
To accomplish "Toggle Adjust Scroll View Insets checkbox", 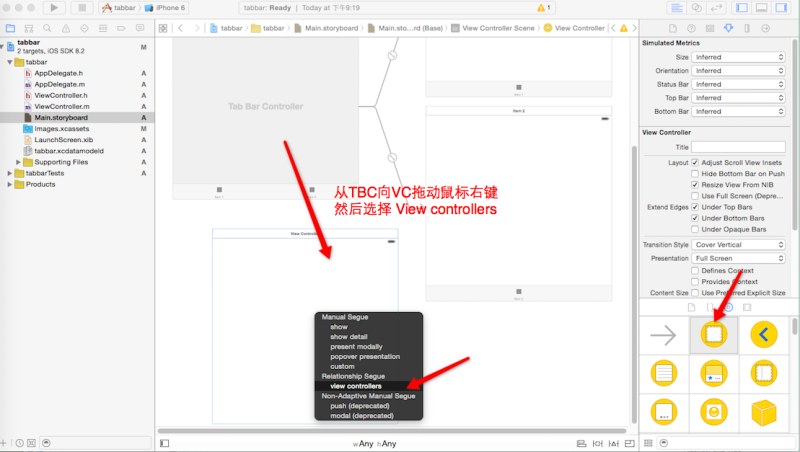I will pos(694,162).
